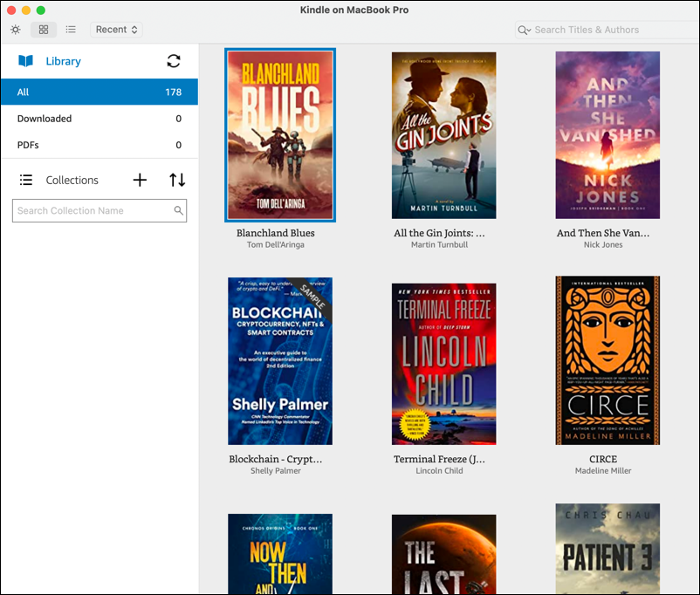
Task: Open the Terminal Freeze book cover
Action: (x=443, y=364)
